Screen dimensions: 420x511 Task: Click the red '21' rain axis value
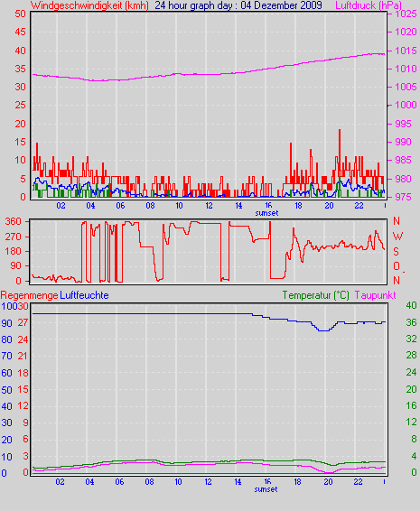pyautogui.click(x=23, y=356)
